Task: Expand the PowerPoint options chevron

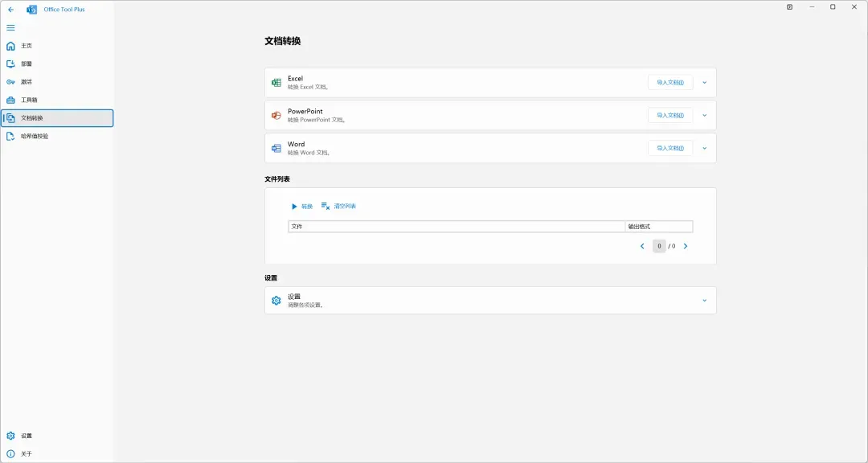Action: (x=705, y=115)
